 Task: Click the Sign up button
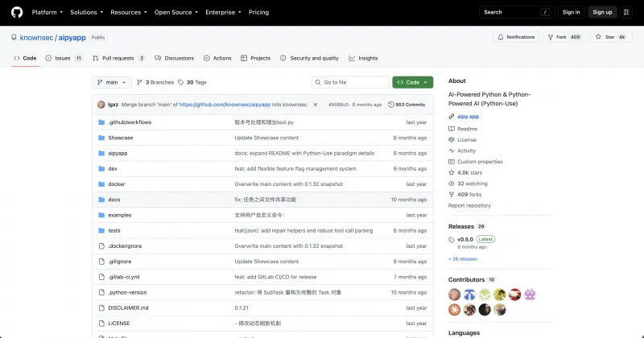click(x=602, y=12)
